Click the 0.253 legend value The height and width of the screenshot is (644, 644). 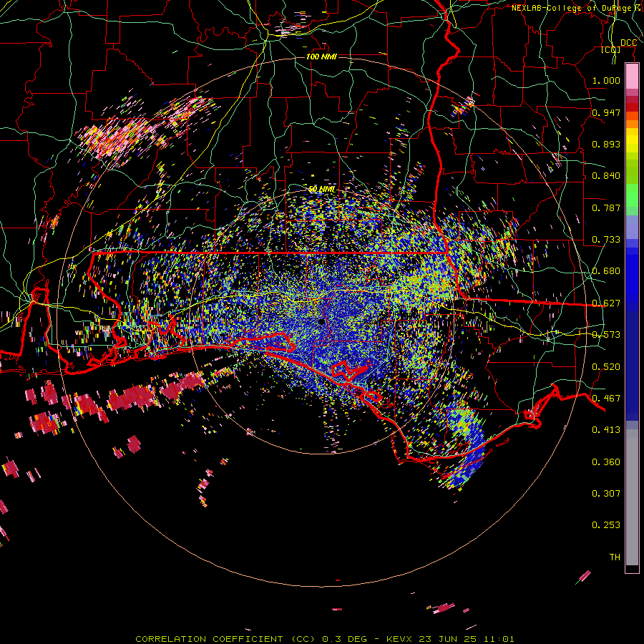pyautogui.click(x=606, y=525)
